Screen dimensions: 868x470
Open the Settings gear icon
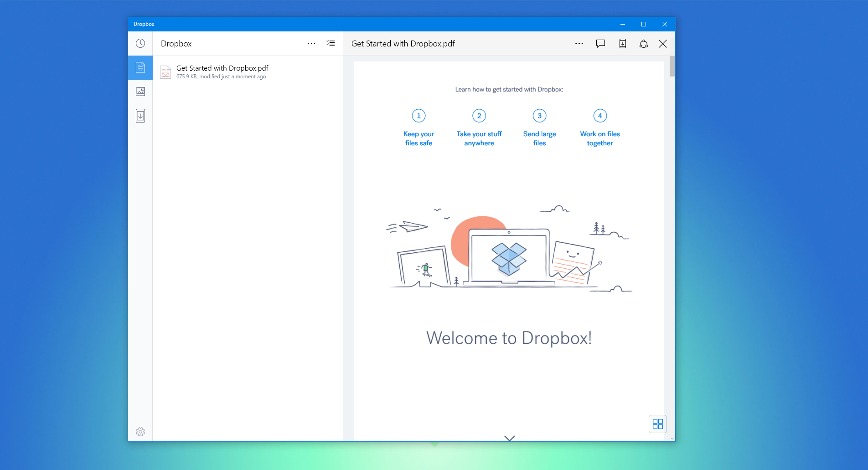pyautogui.click(x=140, y=431)
